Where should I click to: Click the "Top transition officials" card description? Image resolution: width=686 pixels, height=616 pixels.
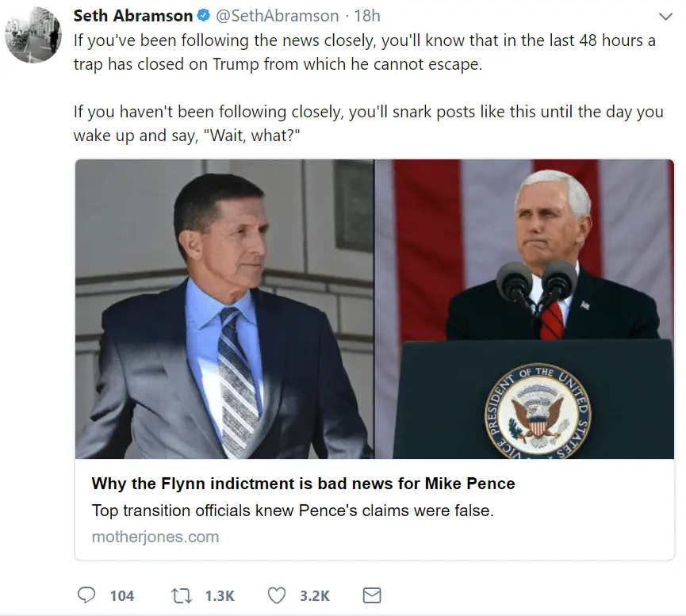pyautogui.click(x=292, y=511)
